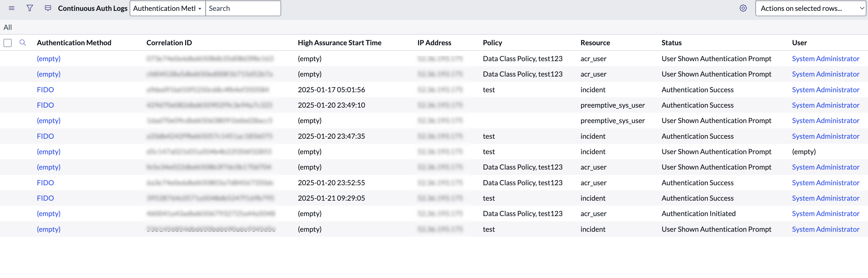868x278 pixels.
Task: Select 2025-01-21 09:29:05 start time cell
Action: pos(331,198)
